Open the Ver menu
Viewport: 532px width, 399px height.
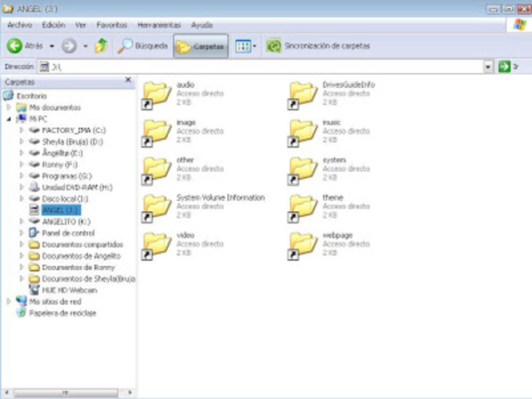tap(81, 25)
